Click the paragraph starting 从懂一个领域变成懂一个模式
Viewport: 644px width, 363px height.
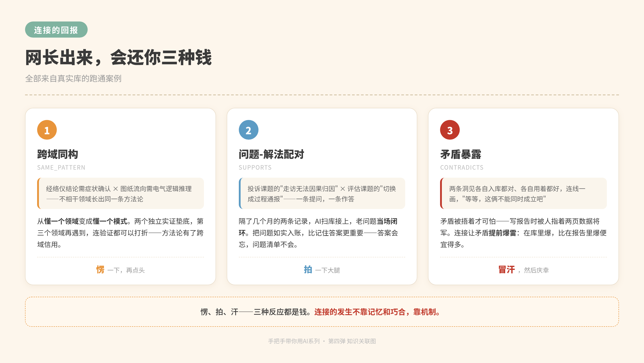tap(121, 233)
